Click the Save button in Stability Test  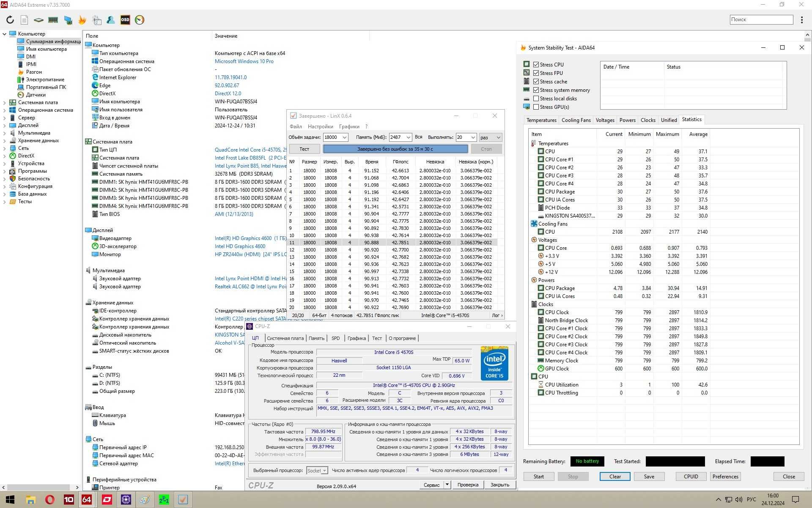click(x=649, y=476)
